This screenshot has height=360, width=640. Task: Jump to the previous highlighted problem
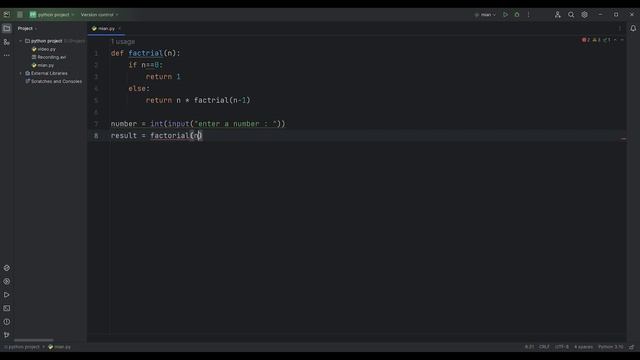click(x=616, y=40)
